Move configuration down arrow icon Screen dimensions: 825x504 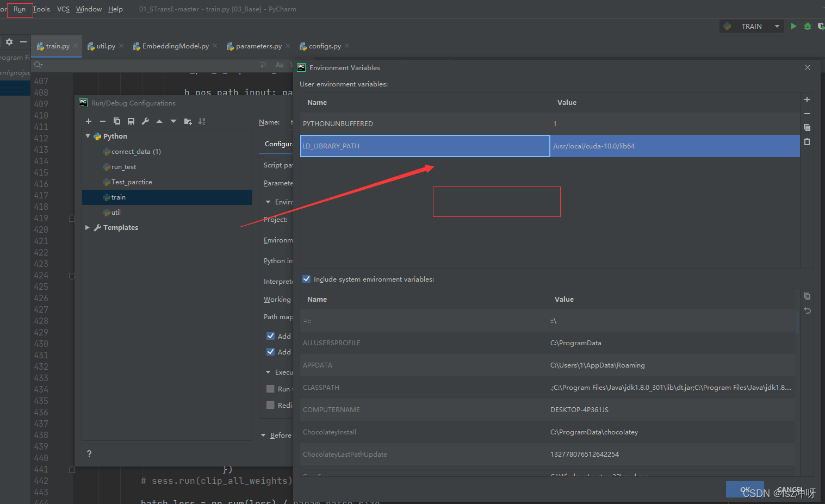point(173,121)
